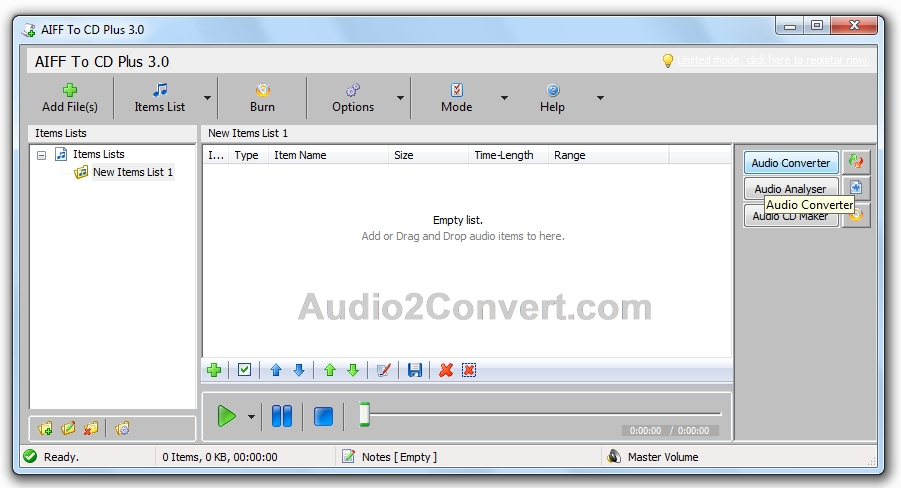This screenshot has height=488, width=901.
Task: Click the add new items list folder icon
Action: click(45, 428)
